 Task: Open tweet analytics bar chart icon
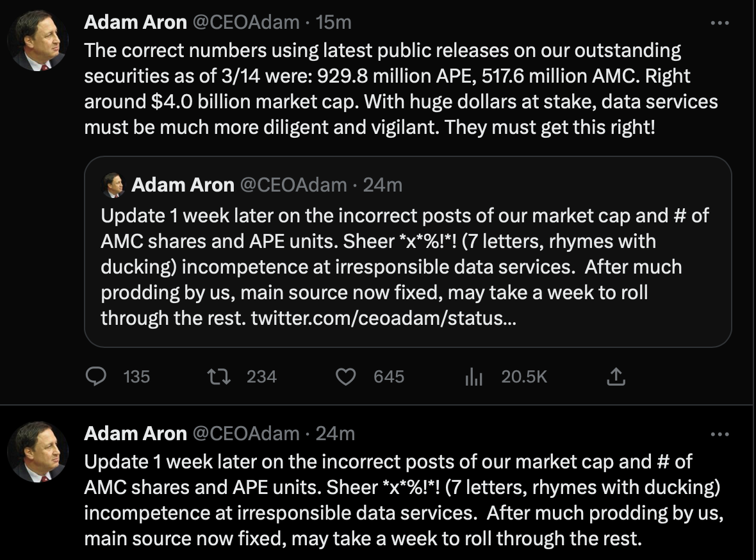[x=473, y=377]
